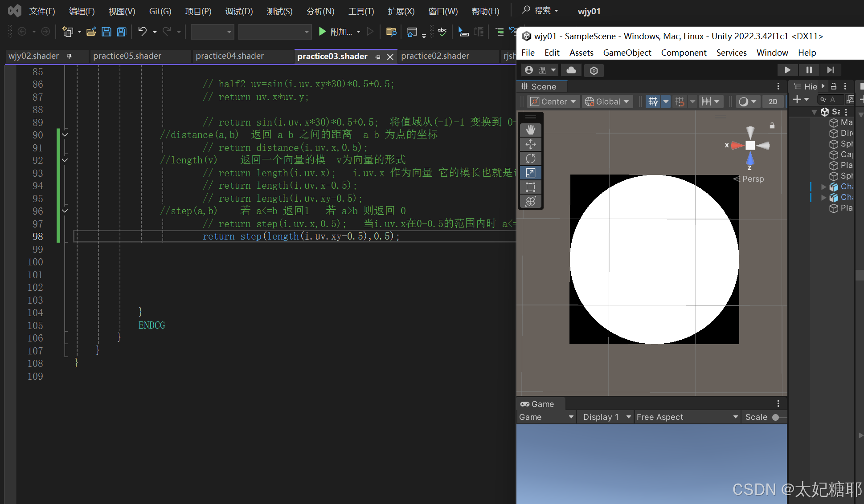Select the Transform tool in Scene toolbar
The width and height of the screenshot is (864, 504).
click(530, 201)
